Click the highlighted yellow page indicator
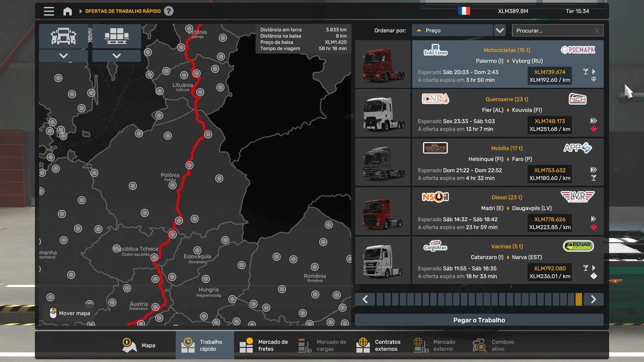The height and width of the screenshot is (362, 644). click(x=579, y=299)
